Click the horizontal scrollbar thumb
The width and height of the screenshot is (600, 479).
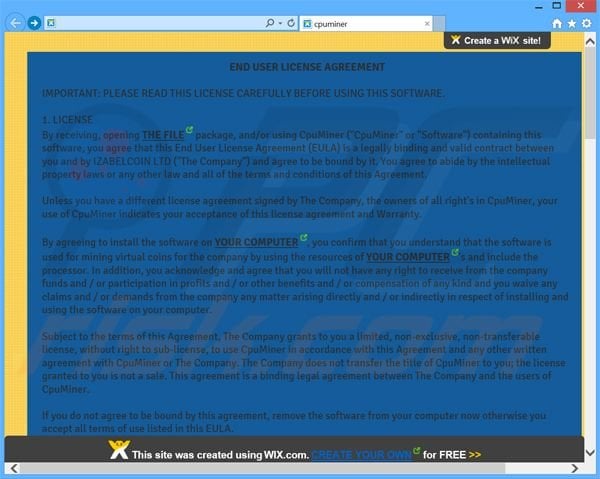[262, 468]
